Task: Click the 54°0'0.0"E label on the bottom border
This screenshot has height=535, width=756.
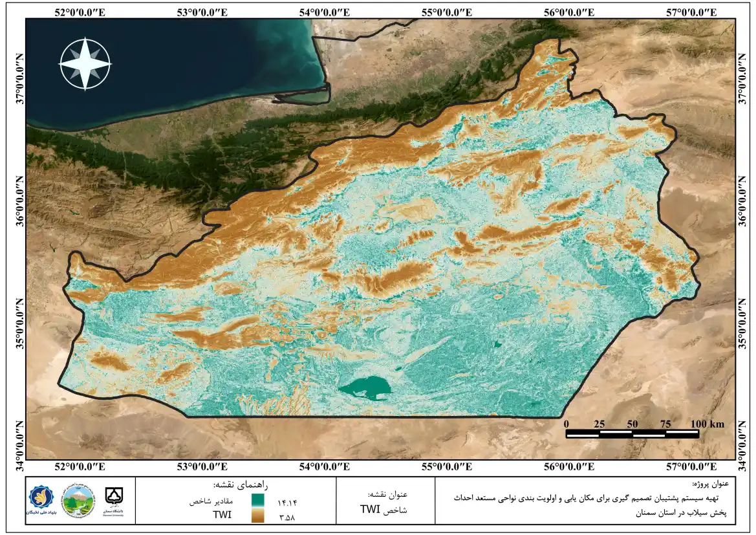Action: pos(325,466)
